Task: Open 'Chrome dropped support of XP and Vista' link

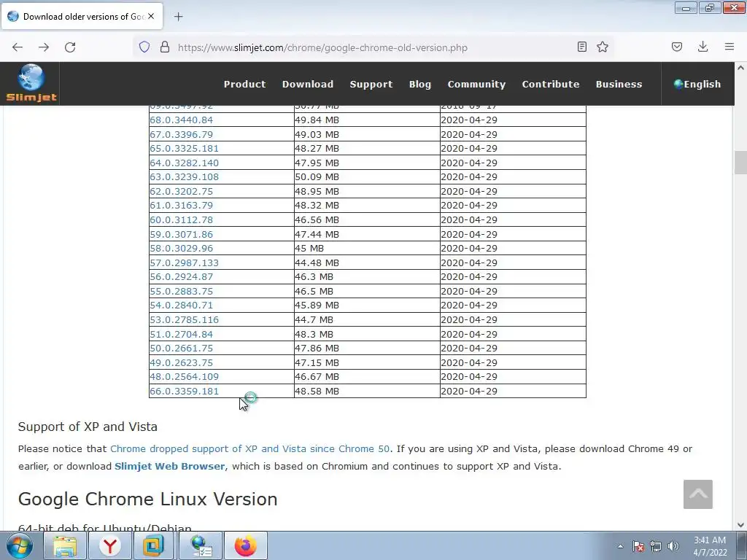Action: [249, 448]
